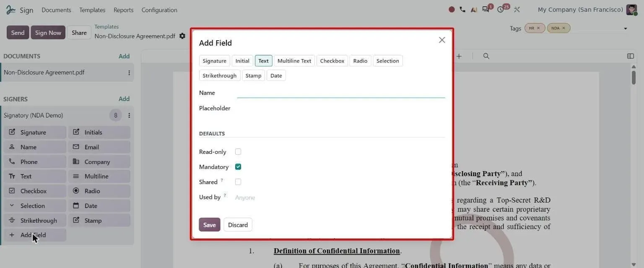Select the Stamp field in sidebar
Screen dimensions: 644x268
point(99,220)
